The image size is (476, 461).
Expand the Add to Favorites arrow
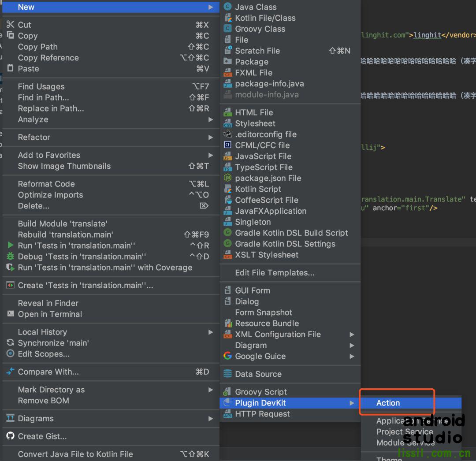click(211, 155)
